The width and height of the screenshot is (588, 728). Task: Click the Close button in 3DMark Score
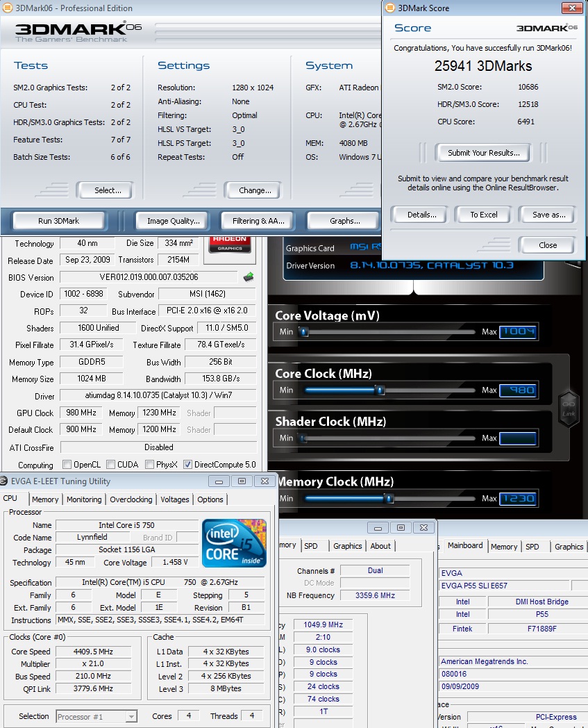tap(548, 245)
